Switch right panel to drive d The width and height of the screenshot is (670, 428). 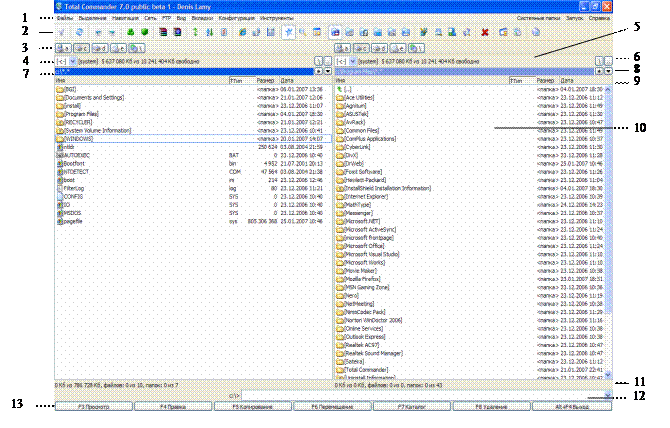[x=379, y=48]
